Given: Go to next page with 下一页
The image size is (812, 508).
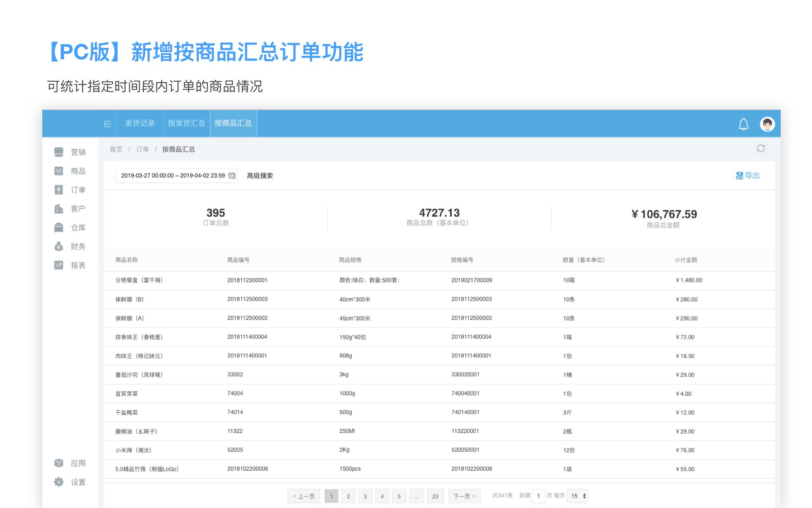Looking at the screenshot, I should 464,496.
